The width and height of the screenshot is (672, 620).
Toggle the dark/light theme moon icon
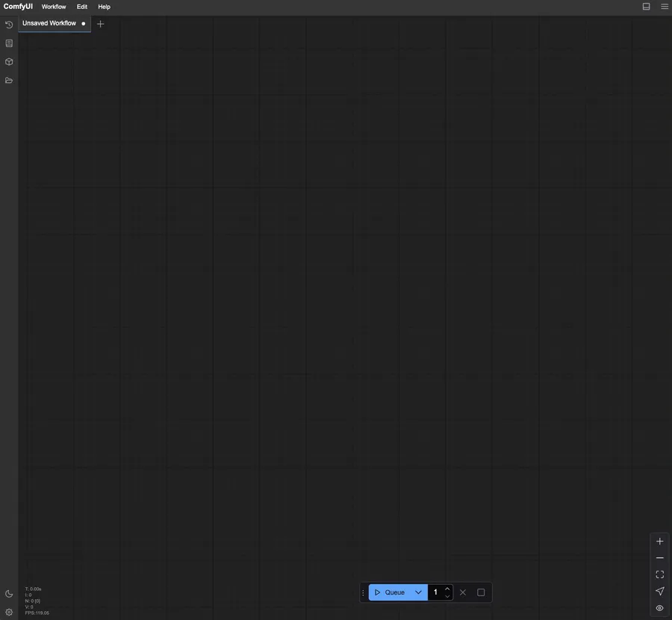point(9,594)
